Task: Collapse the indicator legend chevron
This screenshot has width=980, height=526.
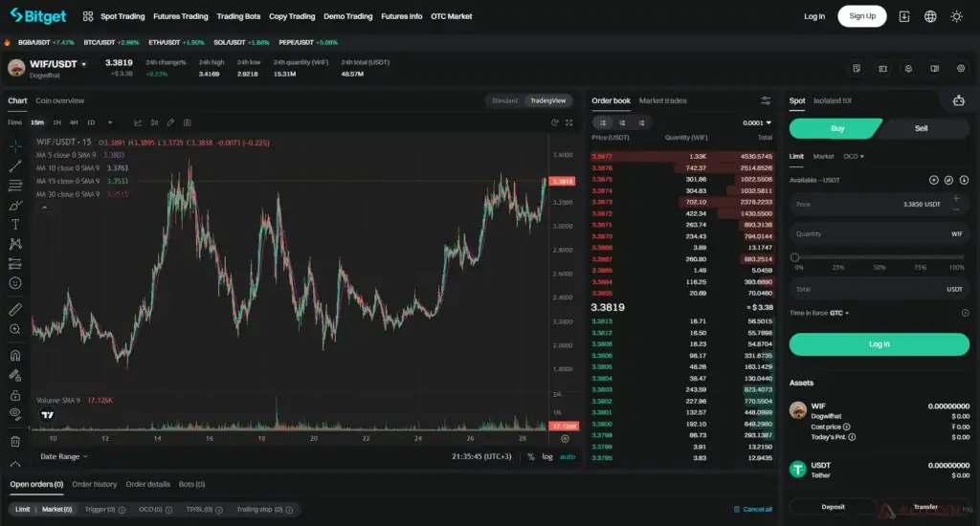Action: click(x=44, y=208)
